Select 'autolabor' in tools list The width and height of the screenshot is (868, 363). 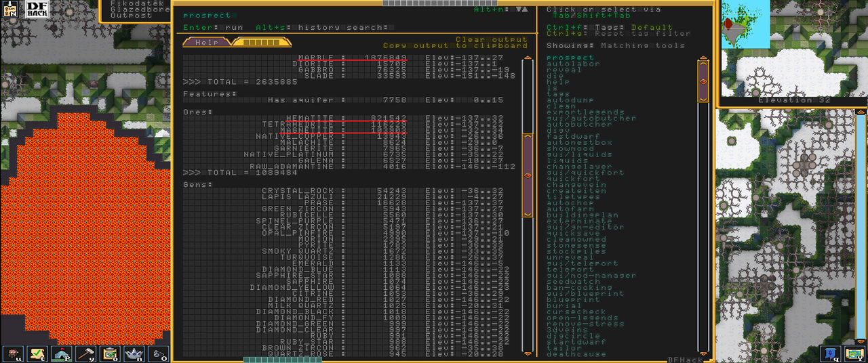point(573,64)
